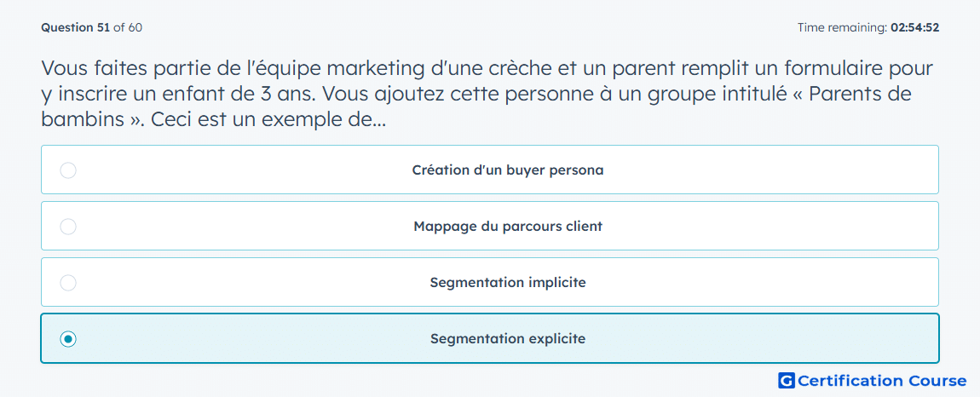
Task: Open the Certification Course watermark text link
Action: point(882,381)
